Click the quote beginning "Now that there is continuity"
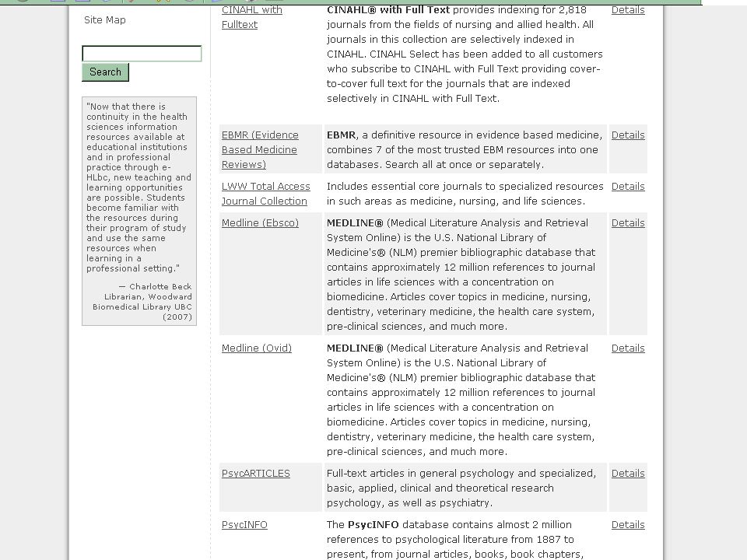Screen dimensions: 747x560 [x=139, y=187]
